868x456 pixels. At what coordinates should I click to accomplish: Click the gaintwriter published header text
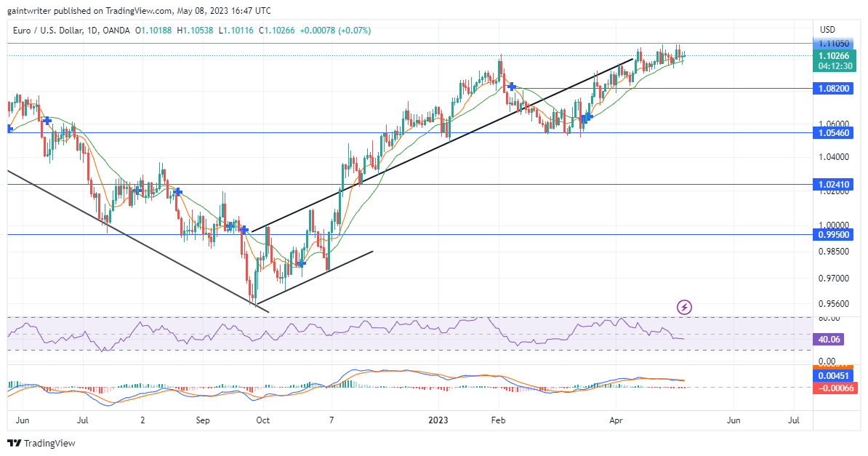pos(139,10)
